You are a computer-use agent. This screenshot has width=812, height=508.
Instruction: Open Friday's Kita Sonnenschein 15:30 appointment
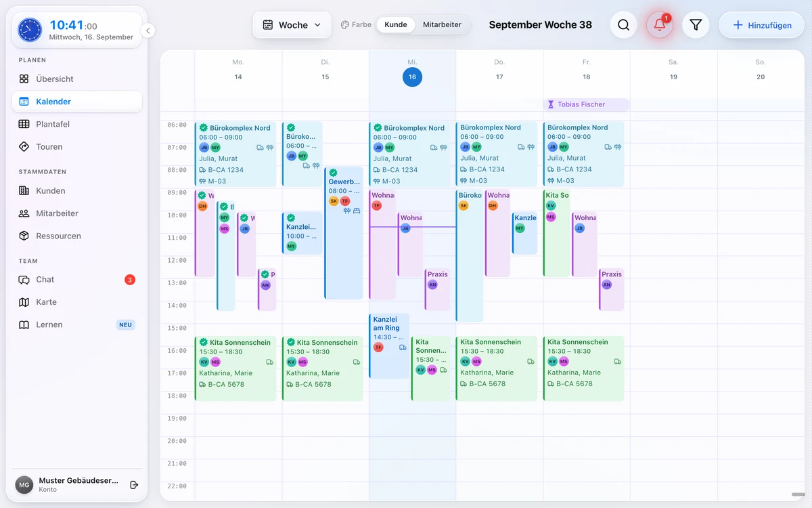584,368
